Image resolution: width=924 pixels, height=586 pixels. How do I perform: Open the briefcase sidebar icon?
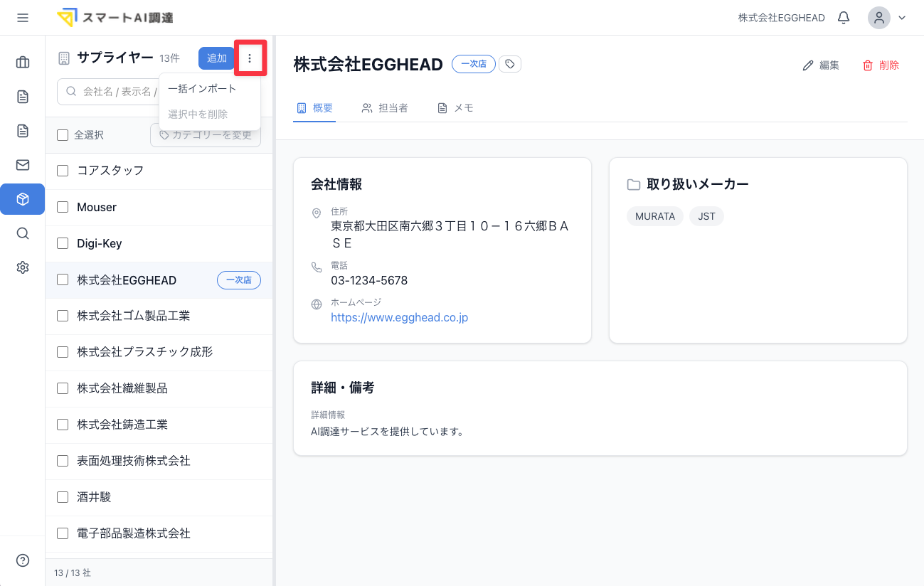[x=23, y=63]
